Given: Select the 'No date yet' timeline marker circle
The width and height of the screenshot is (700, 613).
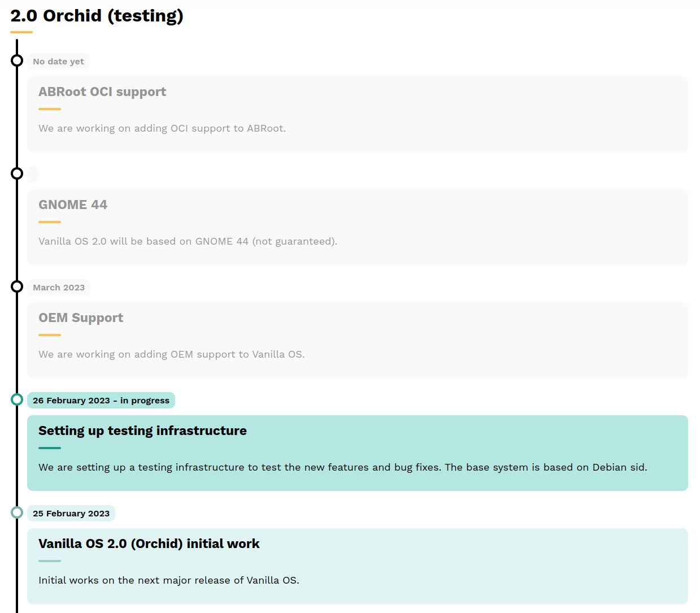Looking at the screenshot, I should pyautogui.click(x=17, y=60).
